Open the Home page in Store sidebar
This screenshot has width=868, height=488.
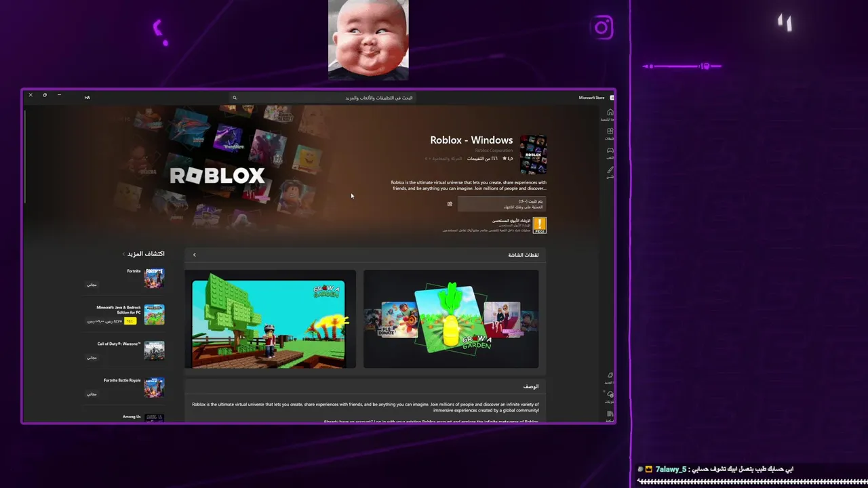[610, 114]
